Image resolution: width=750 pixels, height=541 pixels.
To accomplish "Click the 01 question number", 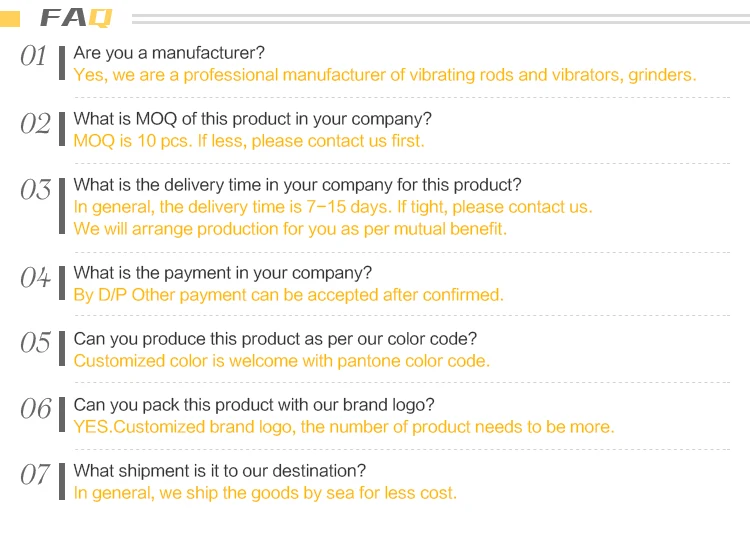I will point(34,57).
